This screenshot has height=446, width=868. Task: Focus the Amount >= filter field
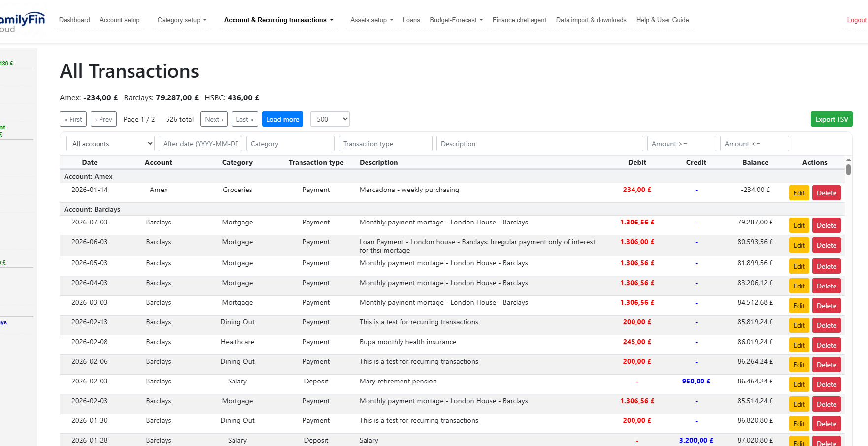click(x=682, y=144)
